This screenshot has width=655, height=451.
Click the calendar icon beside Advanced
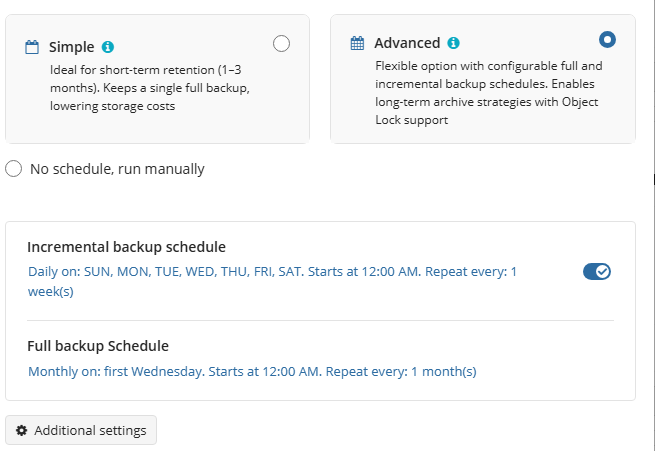357,43
